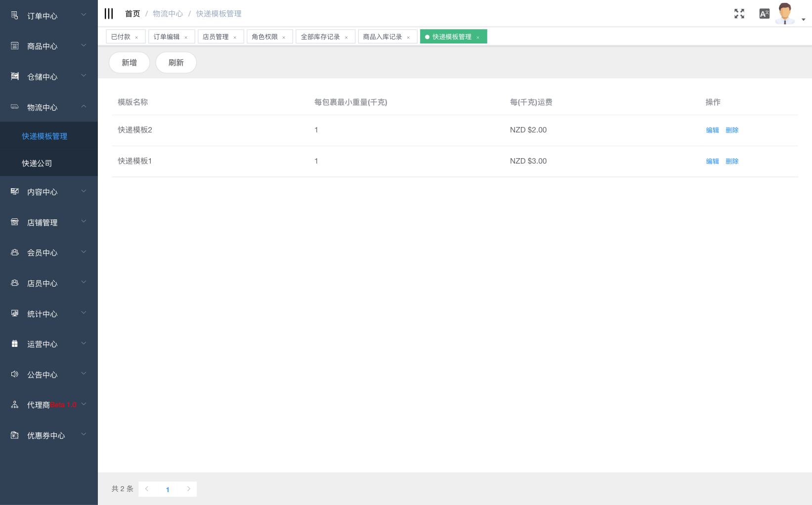
Task: Go to next page in pagination
Action: tap(188, 489)
